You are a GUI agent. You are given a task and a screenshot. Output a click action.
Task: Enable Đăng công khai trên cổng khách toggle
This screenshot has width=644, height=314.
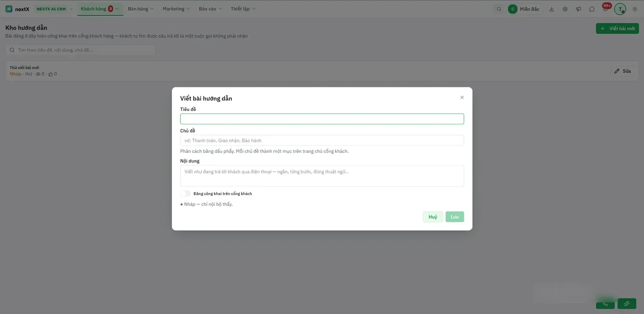[x=186, y=193]
